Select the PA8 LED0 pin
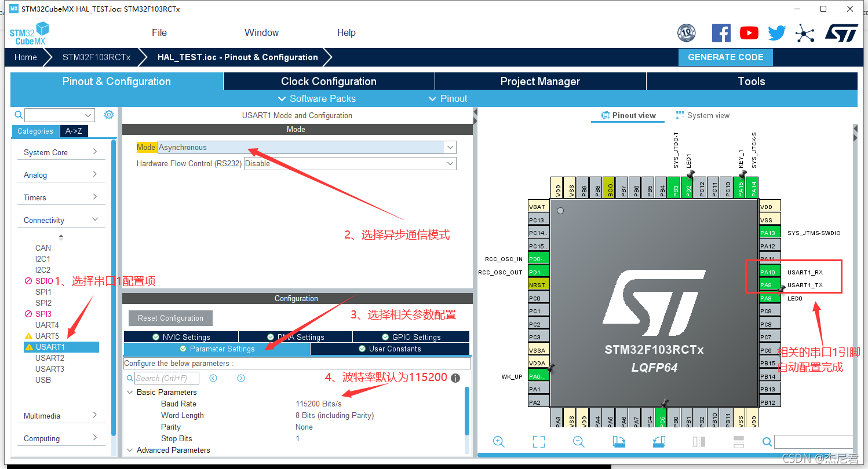 pyautogui.click(x=769, y=298)
